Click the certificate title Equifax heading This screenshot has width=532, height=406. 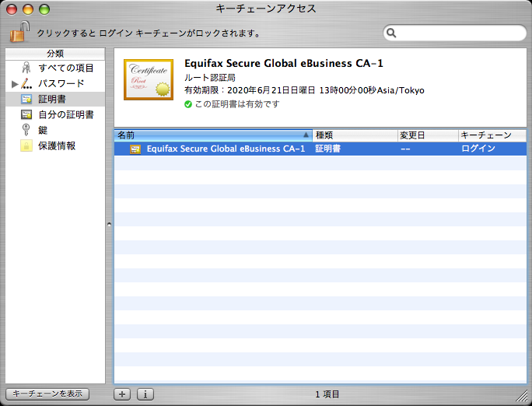tap(284, 64)
